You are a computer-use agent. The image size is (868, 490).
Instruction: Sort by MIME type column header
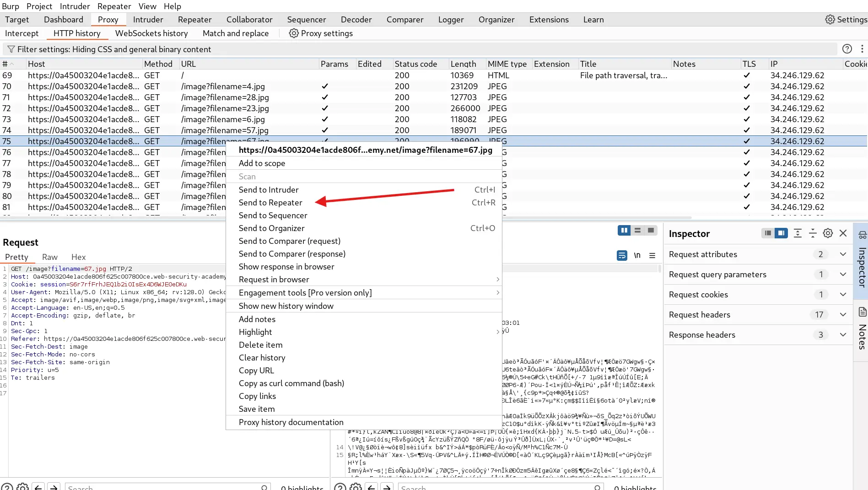pos(509,64)
